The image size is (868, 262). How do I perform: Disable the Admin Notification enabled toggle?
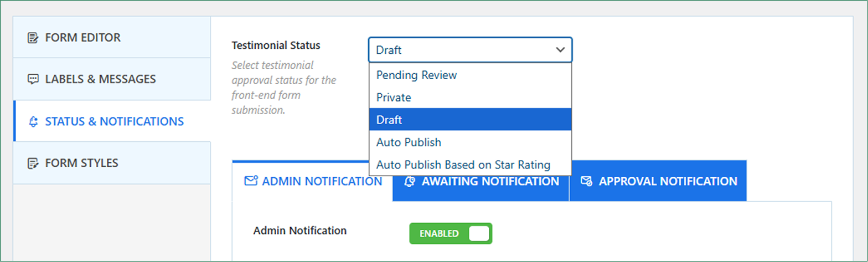click(451, 233)
